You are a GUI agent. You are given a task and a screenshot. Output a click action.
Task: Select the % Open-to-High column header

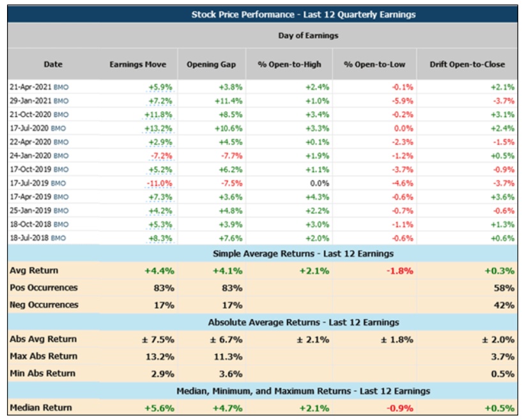click(x=289, y=64)
